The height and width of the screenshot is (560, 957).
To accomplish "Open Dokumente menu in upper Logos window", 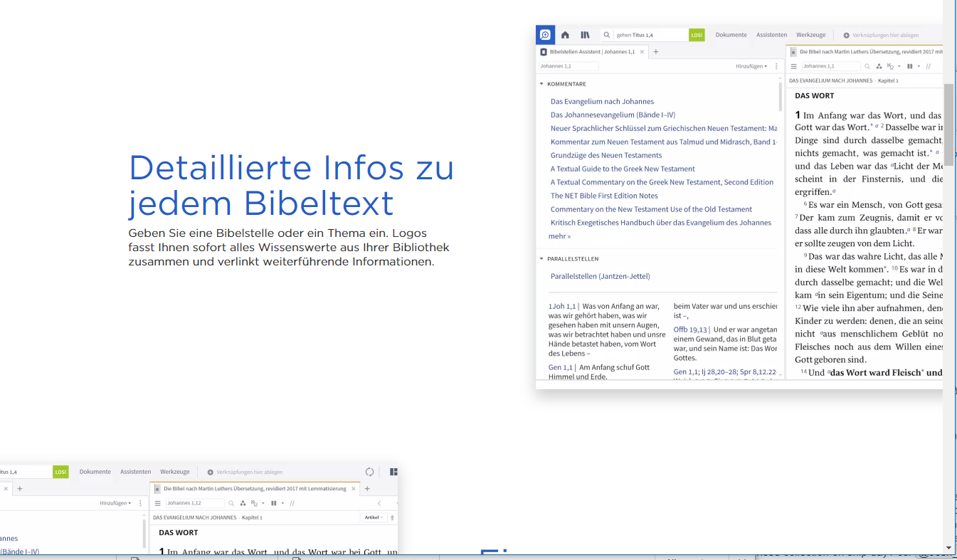I will [x=731, y=35].
